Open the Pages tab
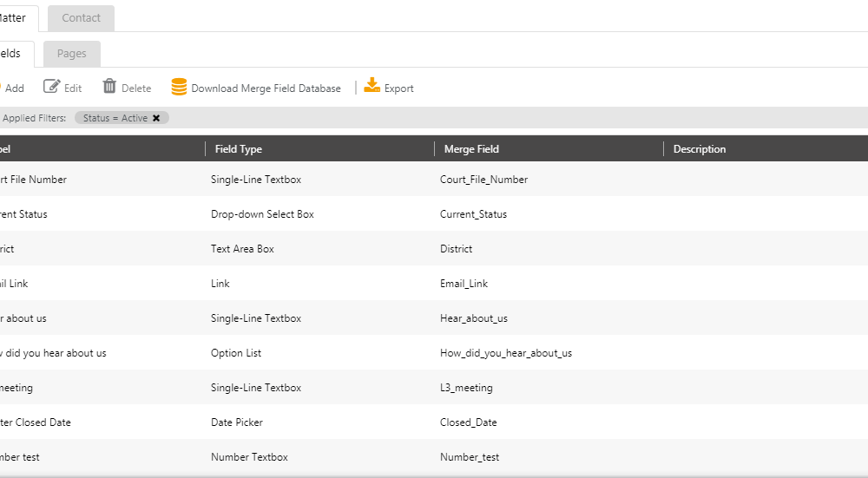Viewport: 868px width, 478px height. click(x=71, y=54)
